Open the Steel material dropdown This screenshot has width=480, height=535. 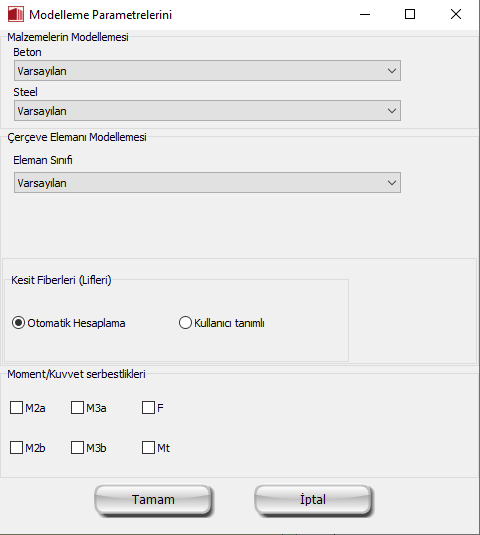point(207,111)
